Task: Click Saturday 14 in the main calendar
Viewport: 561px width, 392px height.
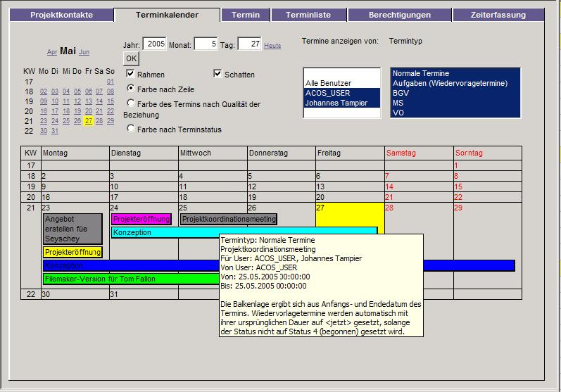Action: pos(390,186)
